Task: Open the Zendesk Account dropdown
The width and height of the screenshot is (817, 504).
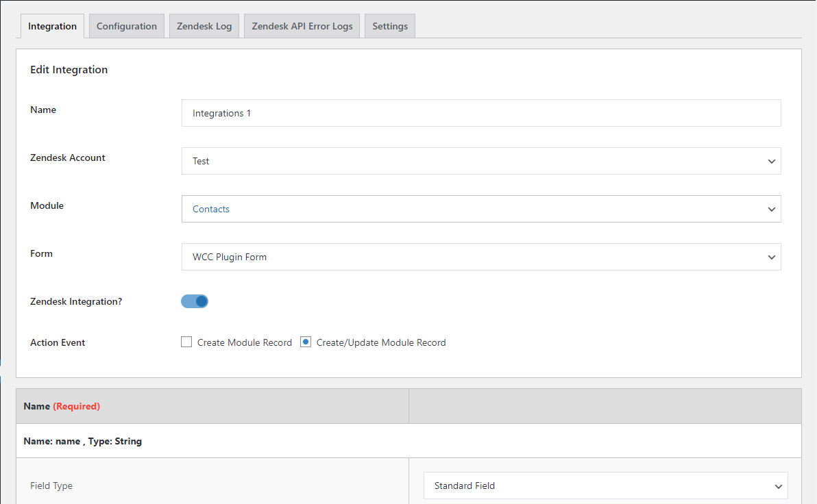Action: 481,161
